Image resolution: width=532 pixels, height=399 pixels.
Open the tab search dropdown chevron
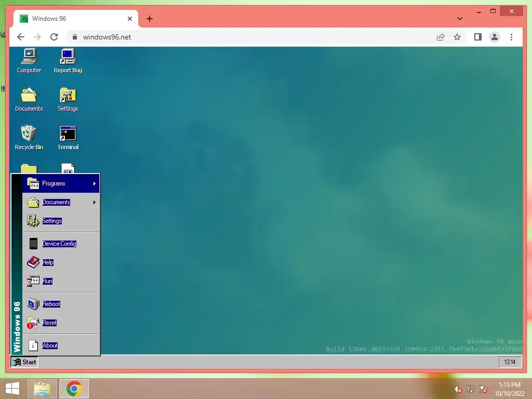(x=460, y=19)
